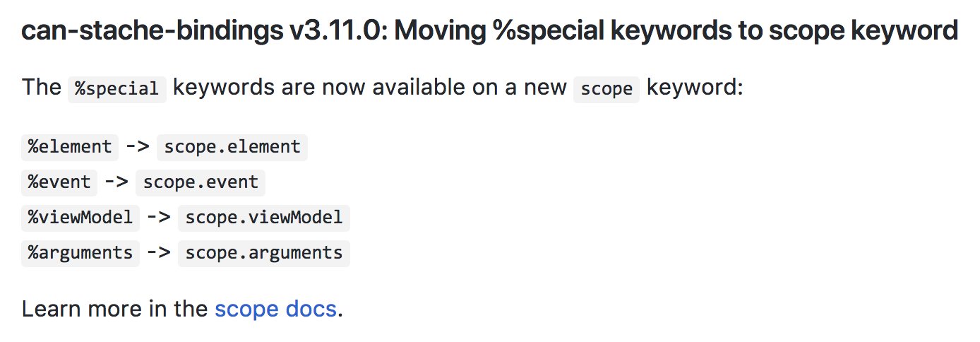Click the arrow after %event
The image size is (980, 342).
pos(116,182)
